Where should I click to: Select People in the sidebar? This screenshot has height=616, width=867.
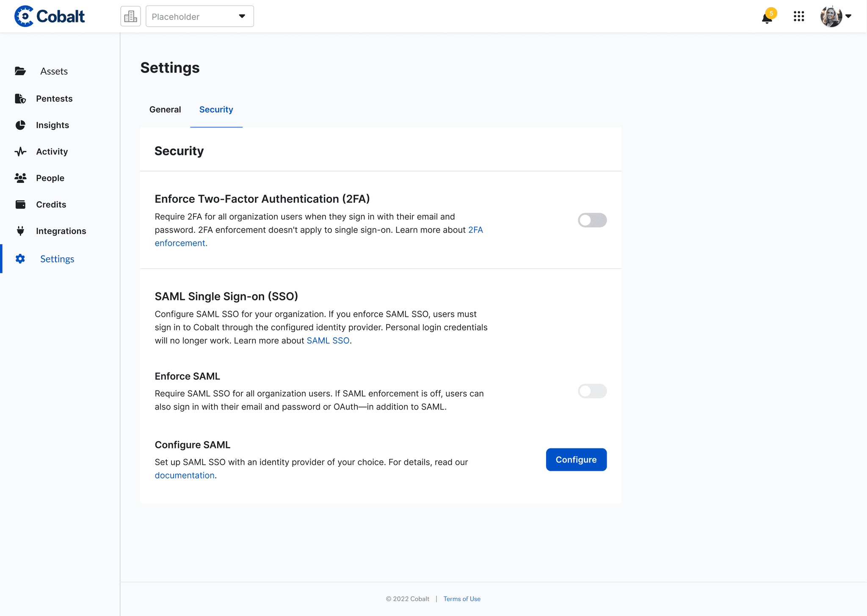click(50, 178)
